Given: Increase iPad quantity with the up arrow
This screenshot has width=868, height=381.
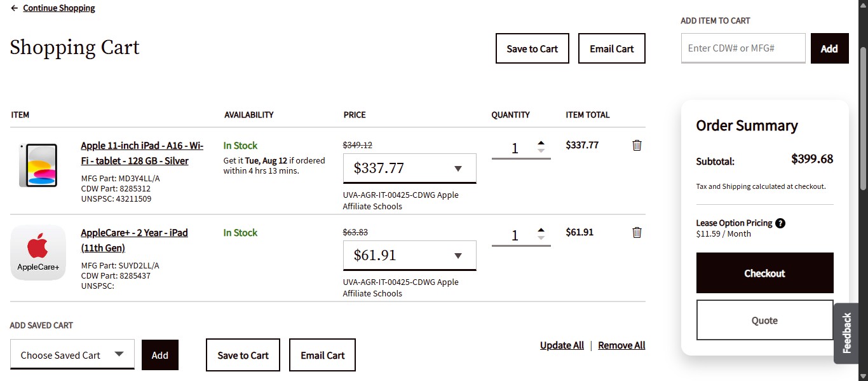Looking at the screenshot, I should click(540, 142).
